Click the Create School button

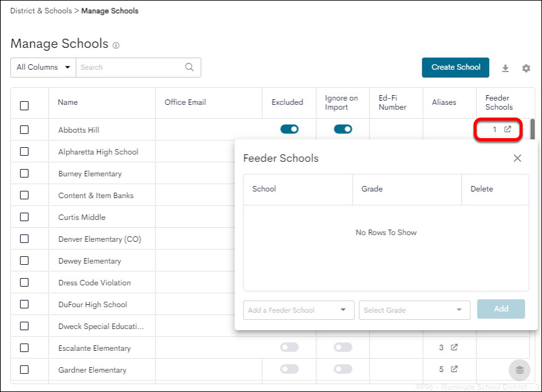click(455, 67)
